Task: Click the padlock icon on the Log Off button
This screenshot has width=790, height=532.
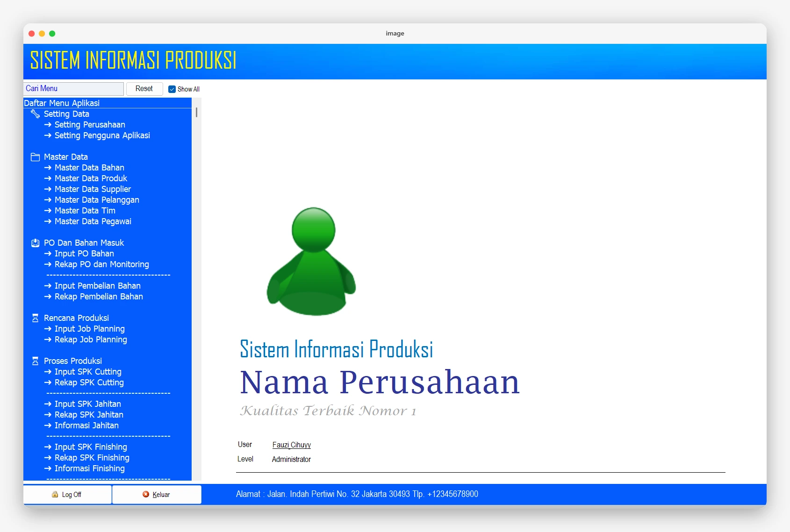Action: tap(55, 495)
